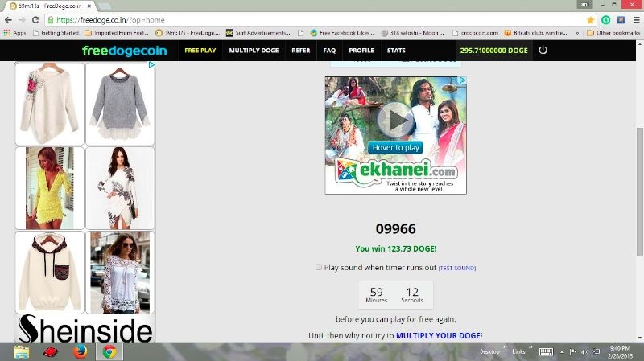Open the MULTIPLY DOGE nav tab
Image resolution: width=644 pixels, height=361 pixels.
253,50
